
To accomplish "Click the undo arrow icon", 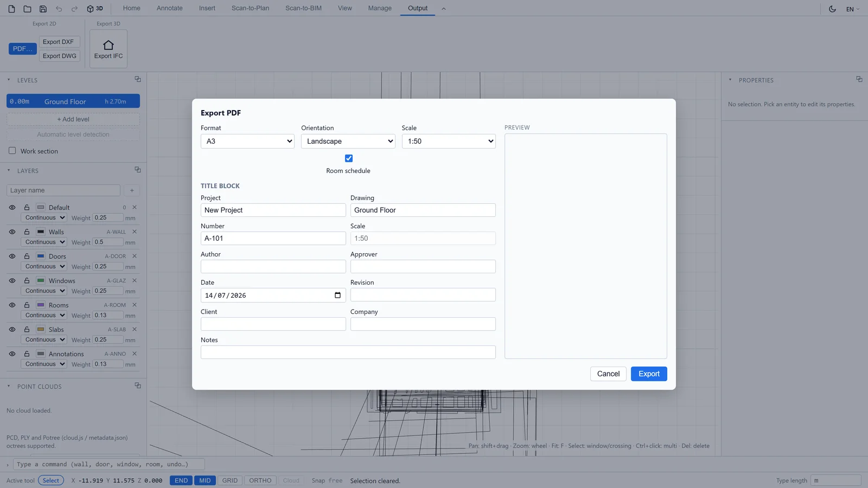I will (59, 9).
